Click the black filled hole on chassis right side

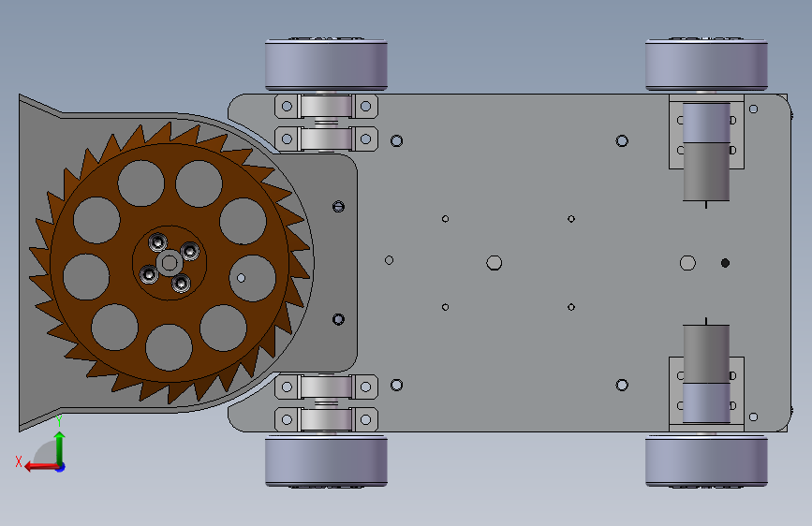[x=725, y=263]
